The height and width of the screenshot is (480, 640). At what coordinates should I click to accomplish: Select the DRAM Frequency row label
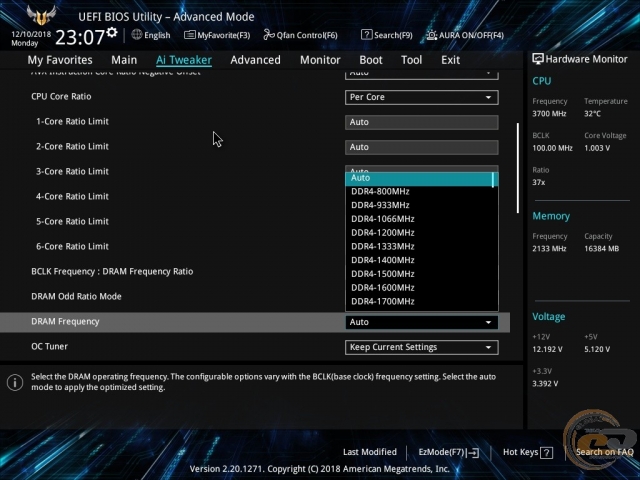coord(65,322)
